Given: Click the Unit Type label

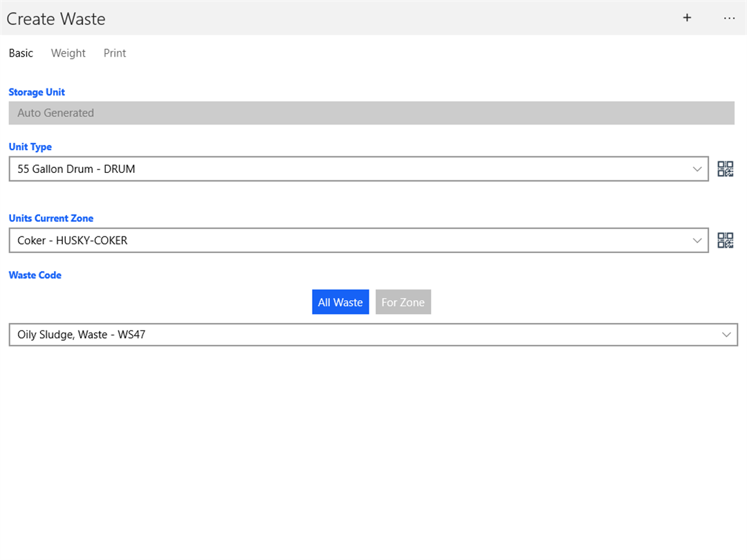Looking at the screenshot, I should coord(30,147).
